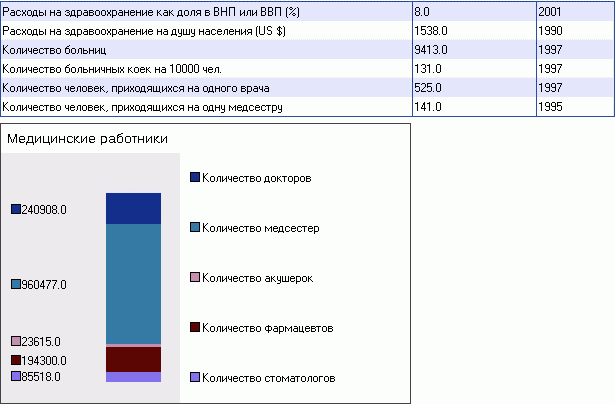The width and height of the screenshot is (615, 404).
Task: Click the Количество медсестер legend text
Action: click(260, 228)
